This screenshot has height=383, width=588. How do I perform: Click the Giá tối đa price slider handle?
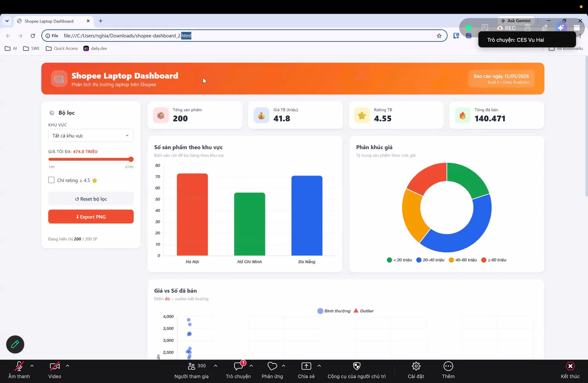pyautogui.click(x=131, y=159)
